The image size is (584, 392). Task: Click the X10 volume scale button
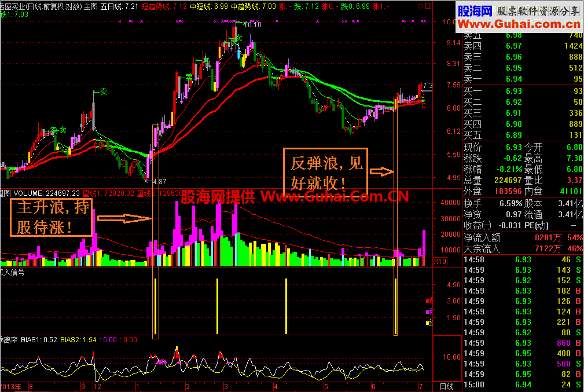coord(440,262)
